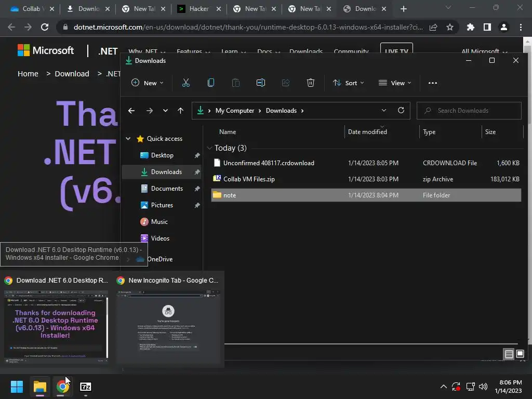Go forward using Explorer's forward arrow
This screenshot has height=399, width=532.
[x=149, y=111]
